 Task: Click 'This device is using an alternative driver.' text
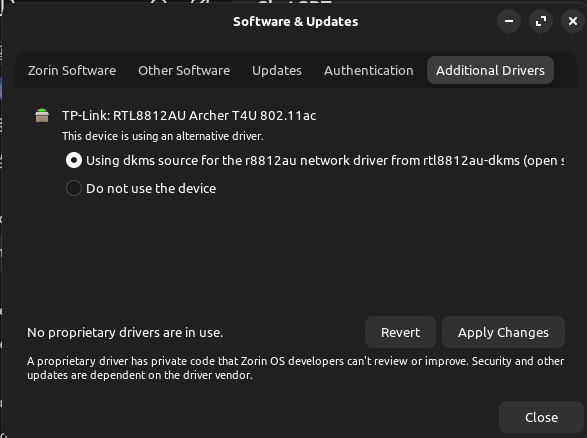[163, 136]
